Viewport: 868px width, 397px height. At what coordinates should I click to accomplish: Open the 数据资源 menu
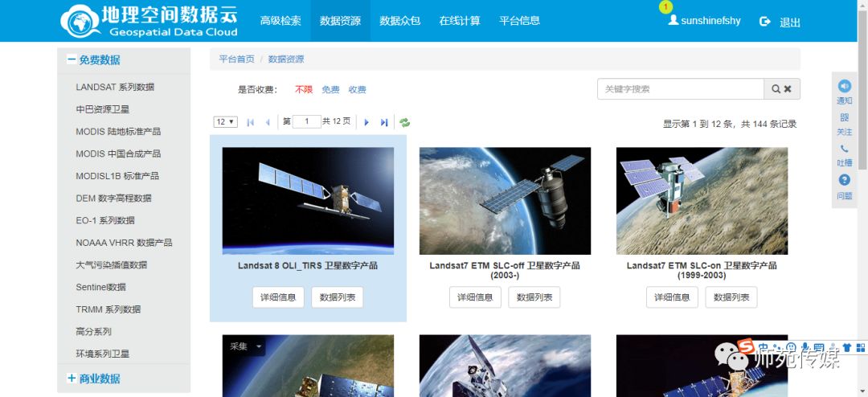(x=341, y=21)
